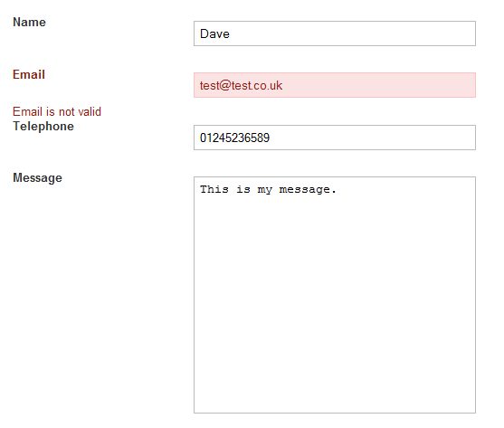Place cursor on test@test.co.uk text
504x428 pixels.
(241, 85)
